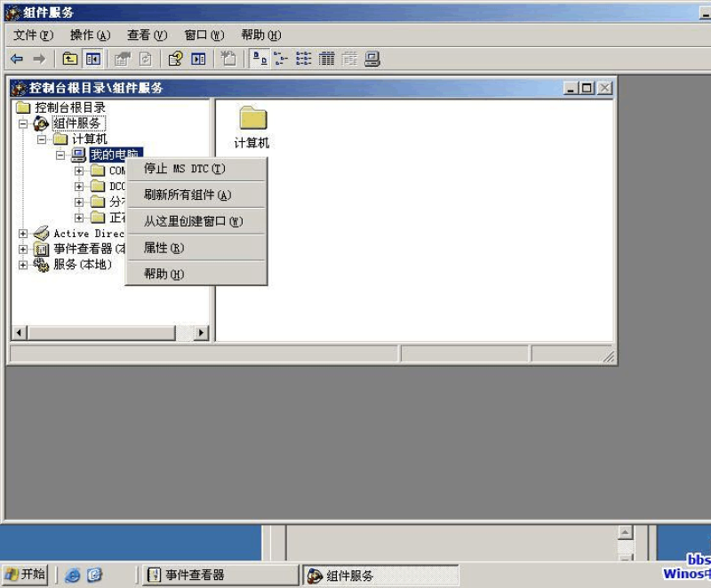Click the Help question-mark toolbar icon
This screenshot has height=588, width=711.
pyautogui.click(x=175, y=59)
